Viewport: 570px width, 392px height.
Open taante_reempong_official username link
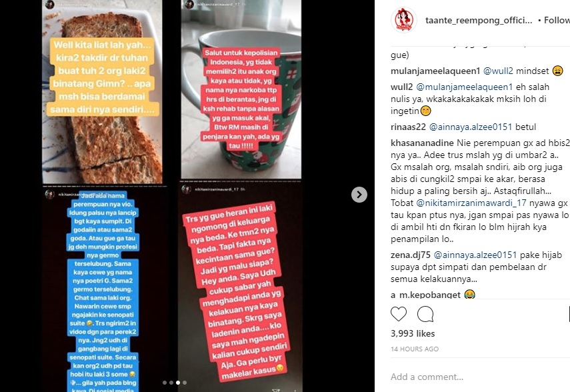(x=479, y=21)
